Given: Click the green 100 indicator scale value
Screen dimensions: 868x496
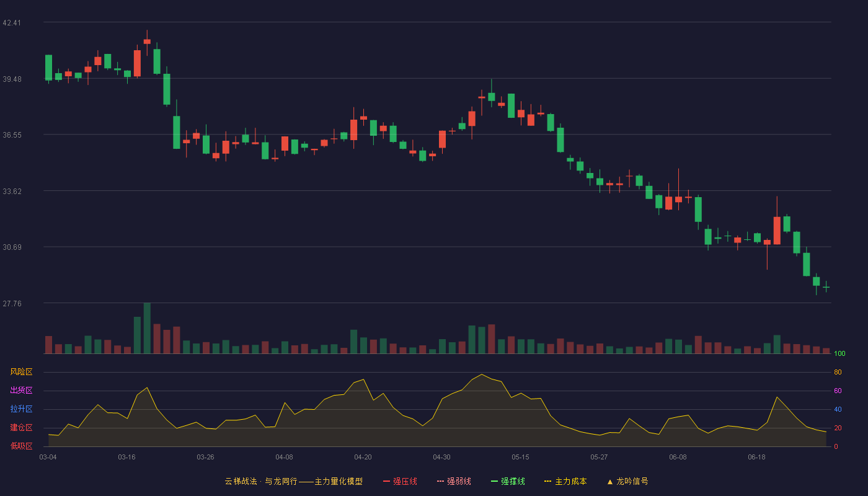Looking at the screenshot, I should pyautogui.click(x=839, y=354).
